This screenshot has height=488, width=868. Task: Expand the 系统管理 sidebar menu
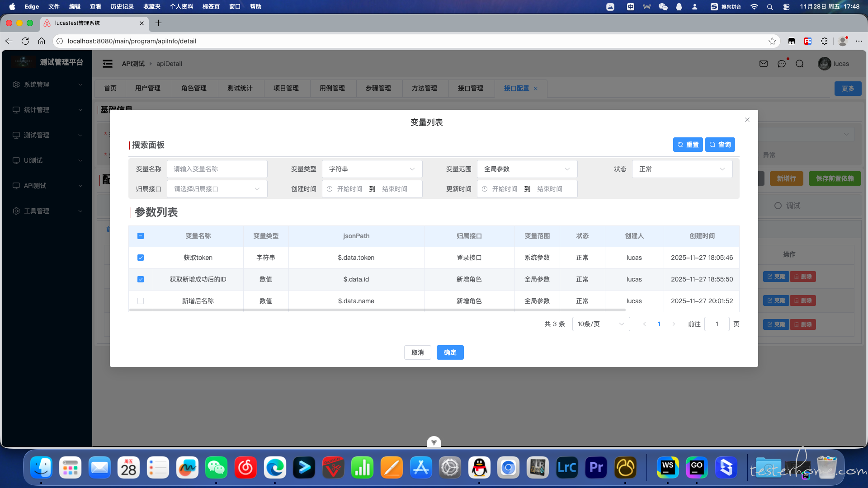pyautogui.click(x=47, y=84)
